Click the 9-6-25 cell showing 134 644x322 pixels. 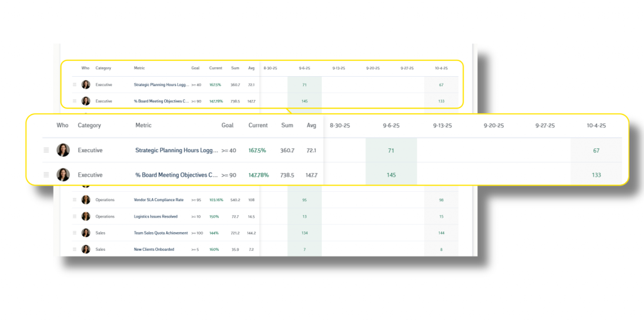coord(304,233)
